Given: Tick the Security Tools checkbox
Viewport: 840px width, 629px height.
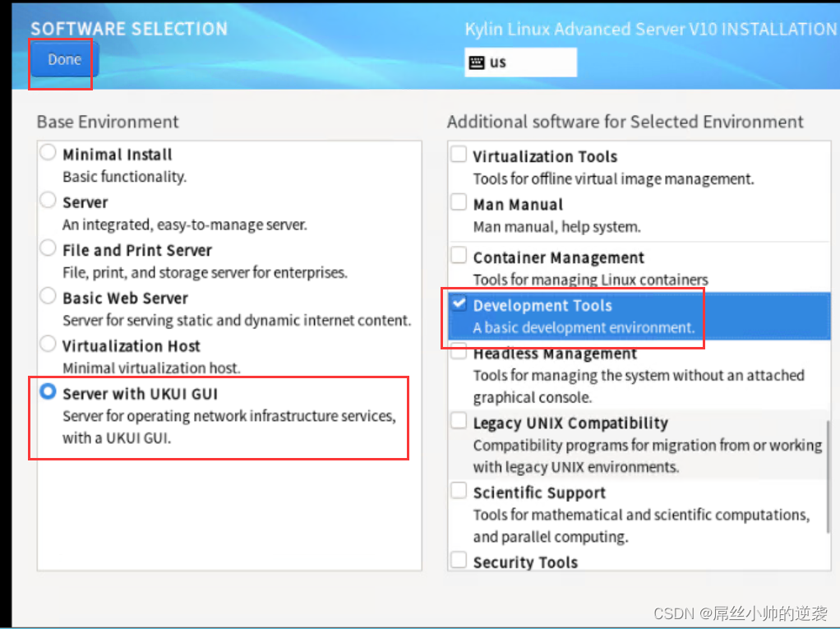Looking at the screenshot, I should [x=459, y=561].
